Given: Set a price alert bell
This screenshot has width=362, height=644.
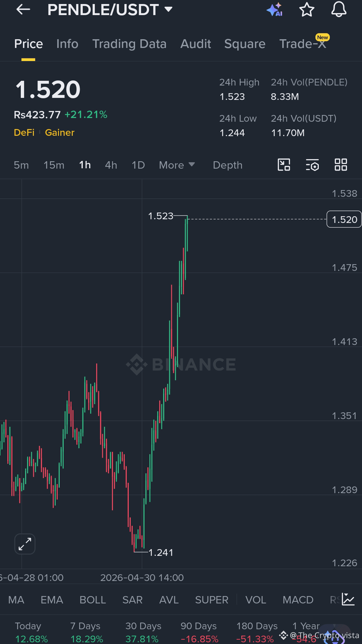Looking at the screenshot, I should coord(339,9).
